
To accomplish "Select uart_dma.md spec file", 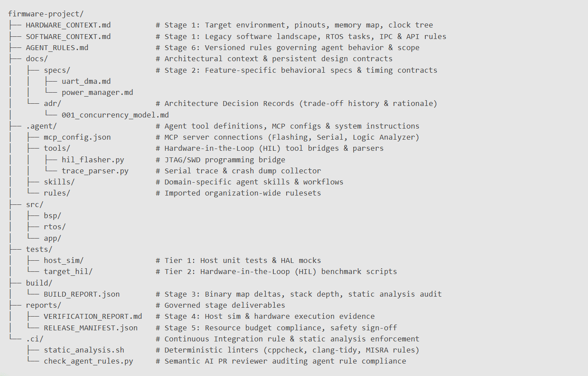I will (x=86, y=81).
